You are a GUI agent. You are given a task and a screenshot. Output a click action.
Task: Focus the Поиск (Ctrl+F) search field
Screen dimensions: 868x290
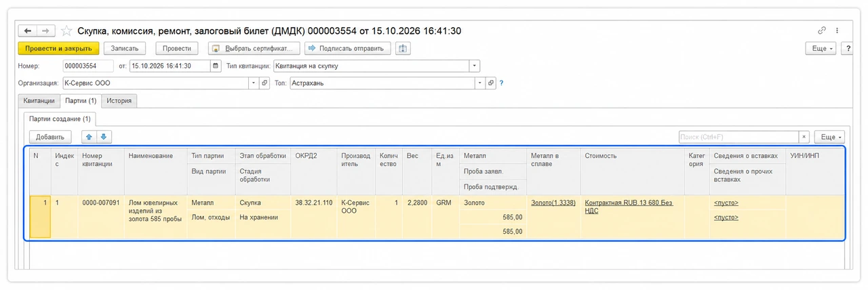coord(739,137)
